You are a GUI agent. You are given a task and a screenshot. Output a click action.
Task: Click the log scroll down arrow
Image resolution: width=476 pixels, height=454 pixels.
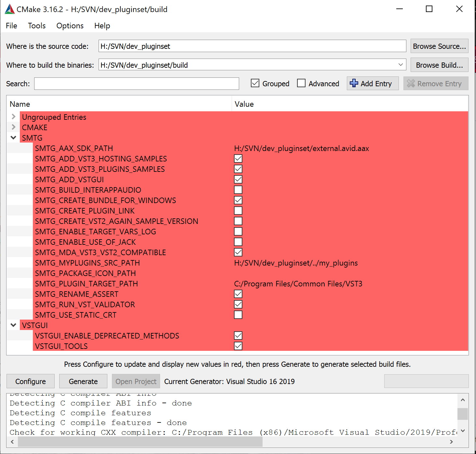point(462,431)
